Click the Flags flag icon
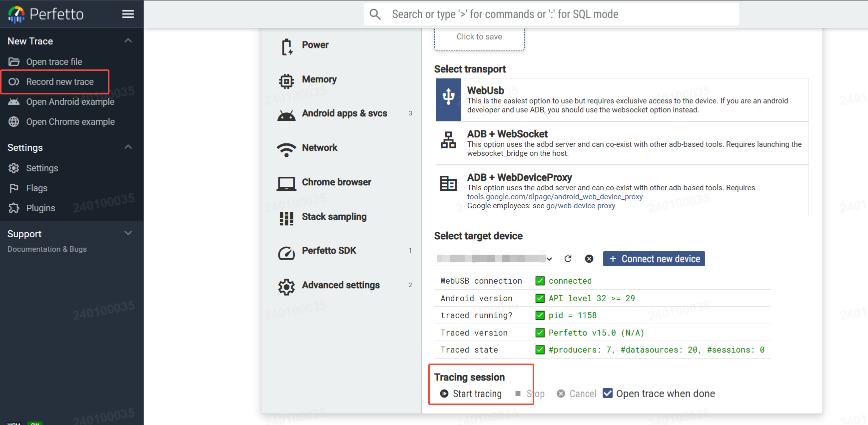This screenshot has width=868, height=425. (14, 188)
